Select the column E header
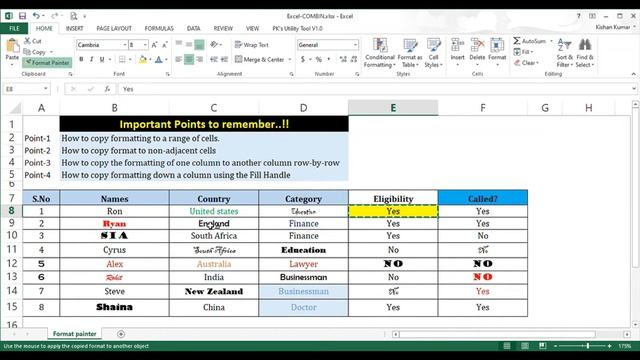Image resolution: width=640 pixels, height=360 pixels. click(393, 108)
